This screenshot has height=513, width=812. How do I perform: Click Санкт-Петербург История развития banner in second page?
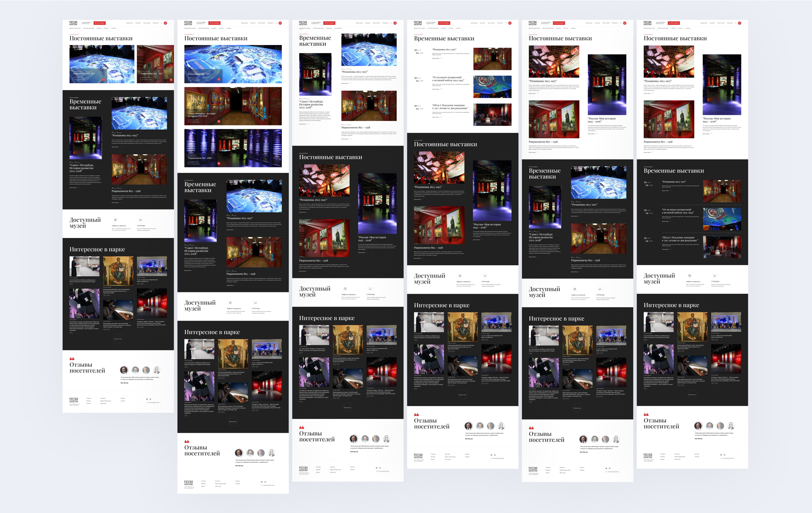233,106
